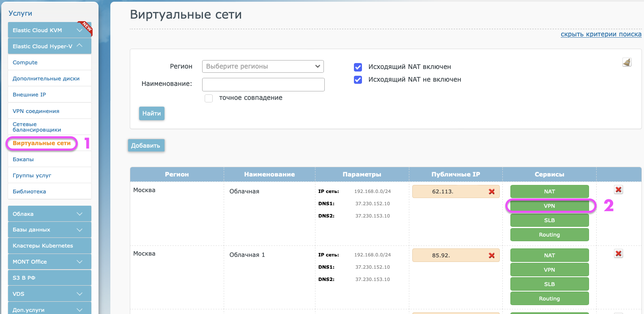
Task: Open Routing for Облачная 1 network
Action: click(549, 299)
